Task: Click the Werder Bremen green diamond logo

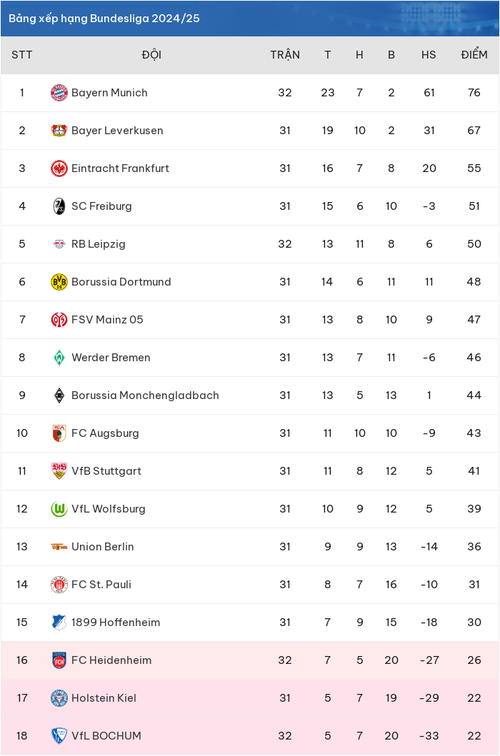Action: pos(59,357)
